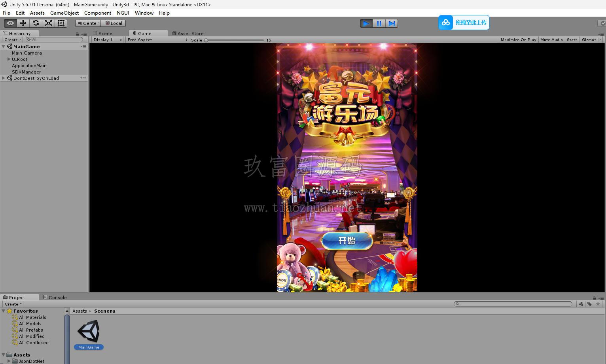The image size is (606, 364).
Task: Advance one frame with Step button
Action: coord(392,23)
